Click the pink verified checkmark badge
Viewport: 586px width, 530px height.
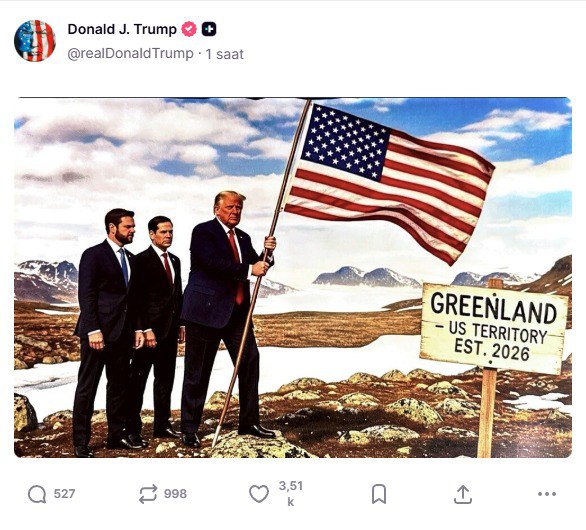(x=189, y=29)
